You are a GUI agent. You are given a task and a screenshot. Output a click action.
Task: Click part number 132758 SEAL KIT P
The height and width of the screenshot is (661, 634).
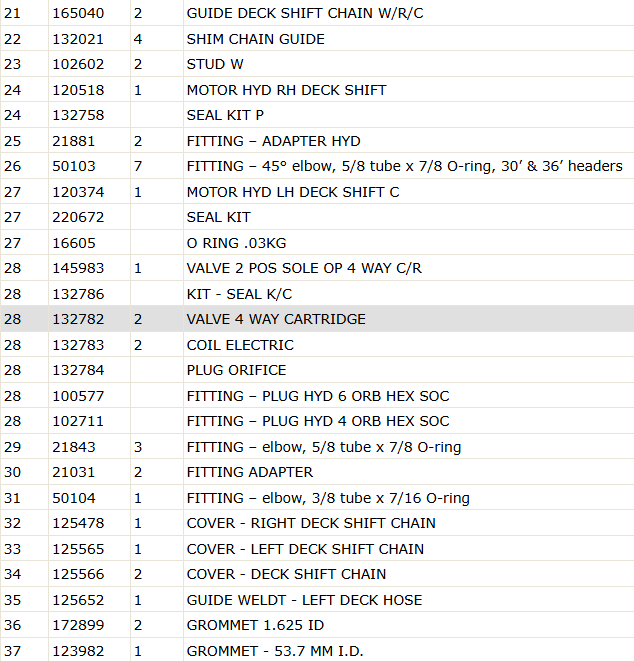(78, 115)
